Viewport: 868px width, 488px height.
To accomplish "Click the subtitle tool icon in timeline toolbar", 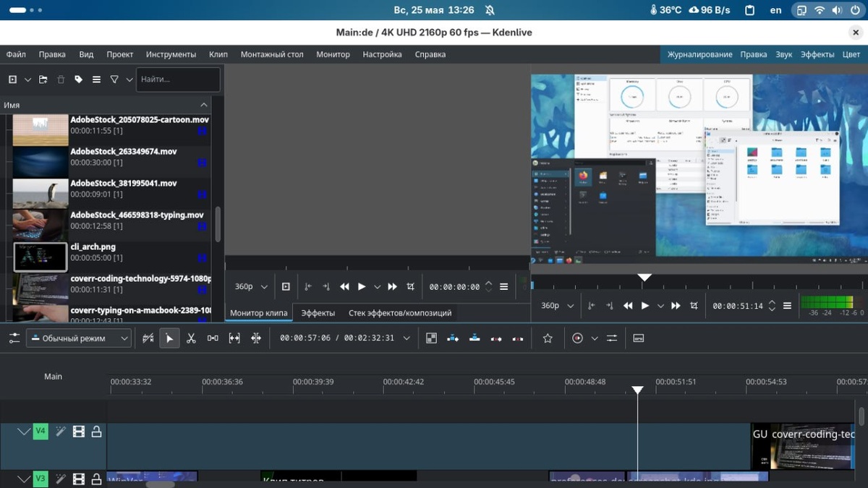I will pyautogui.click(x=639, y=338).
